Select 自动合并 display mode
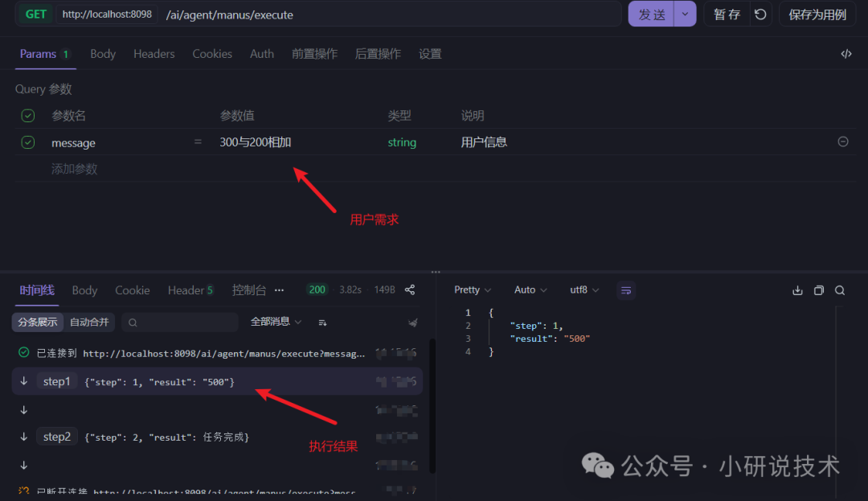Viewport: 868px width, 501px height. [x=89, y=322]
